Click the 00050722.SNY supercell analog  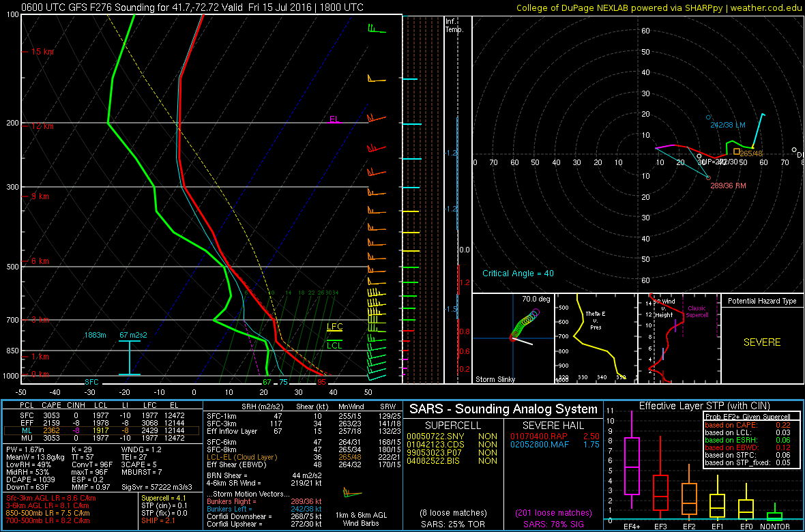(x=437, y=436)
